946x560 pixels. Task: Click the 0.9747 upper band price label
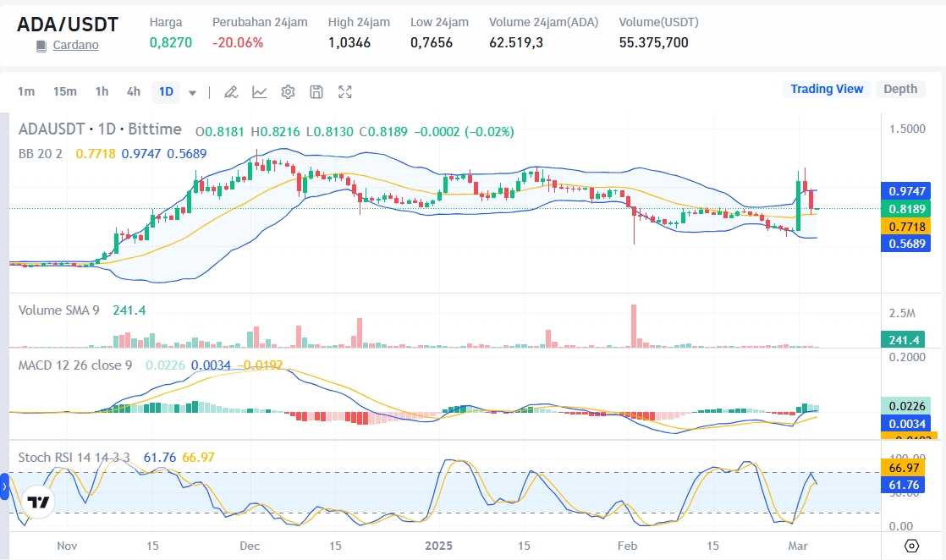(905, 191)
